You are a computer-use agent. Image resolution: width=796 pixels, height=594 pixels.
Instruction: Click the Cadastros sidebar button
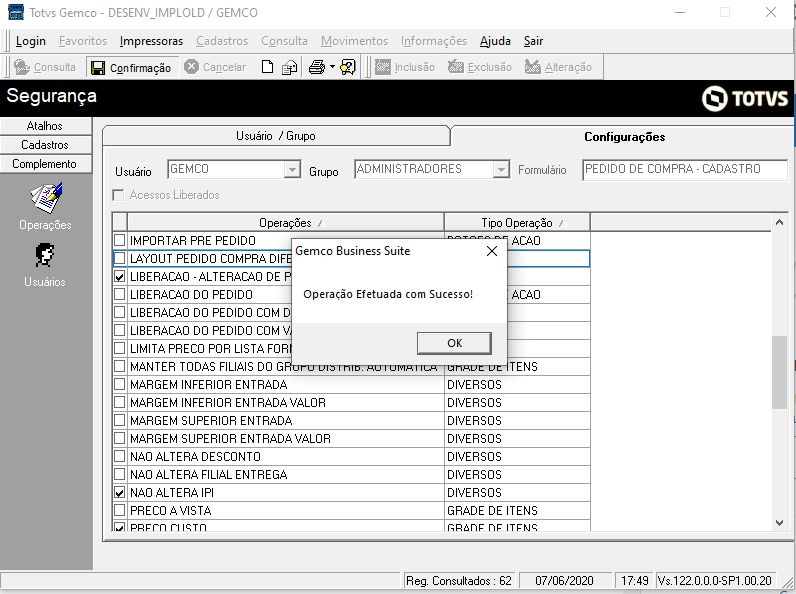[x=45, y=145]
